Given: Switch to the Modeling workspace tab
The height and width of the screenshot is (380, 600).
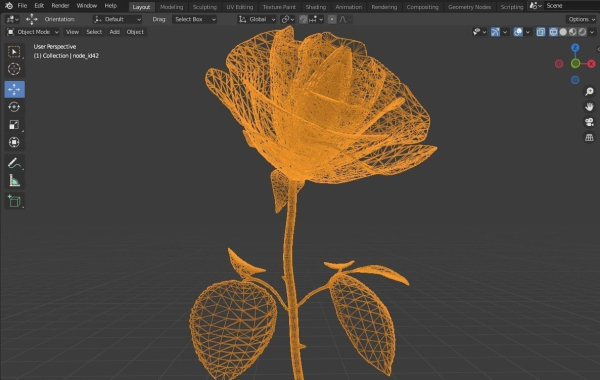Looking at the screenshot, I should (x=171, y=7).
